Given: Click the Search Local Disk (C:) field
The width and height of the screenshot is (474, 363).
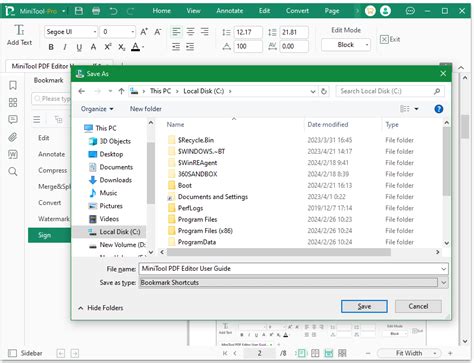Looking at the screenshot, I should click(x=390, y=91).
